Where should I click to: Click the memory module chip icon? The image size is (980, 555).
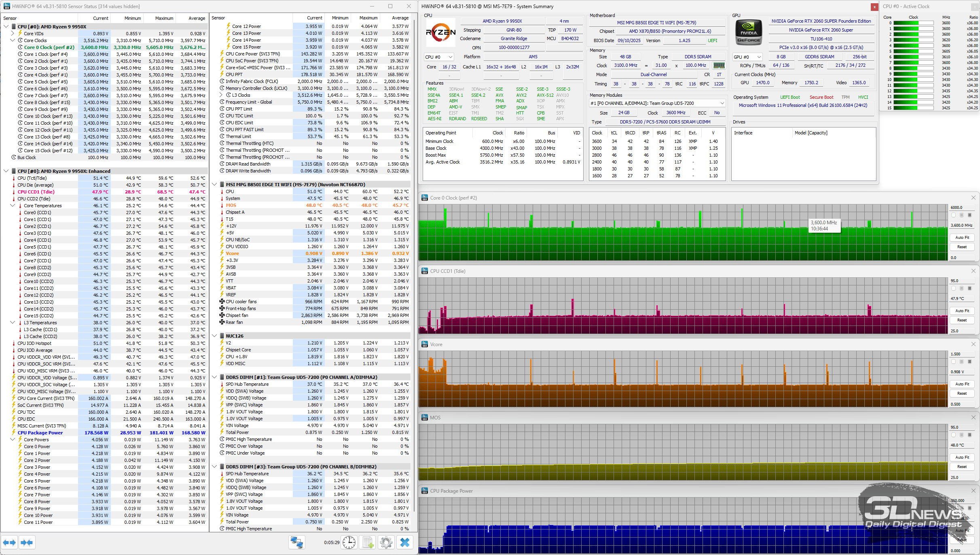click(719, 65)
